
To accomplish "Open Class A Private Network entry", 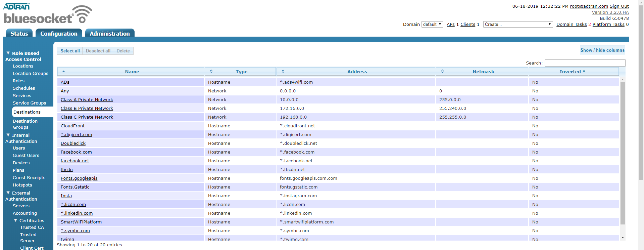I will 87,99.
